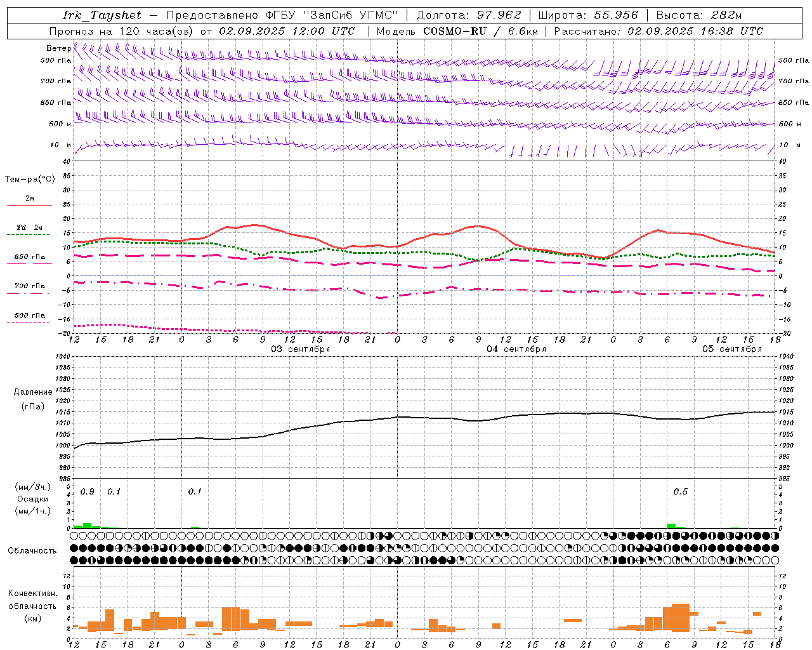The height and width of the screenshot is (650, 812).
Task: Click the Облачность panel label
Action: (32, 551)
